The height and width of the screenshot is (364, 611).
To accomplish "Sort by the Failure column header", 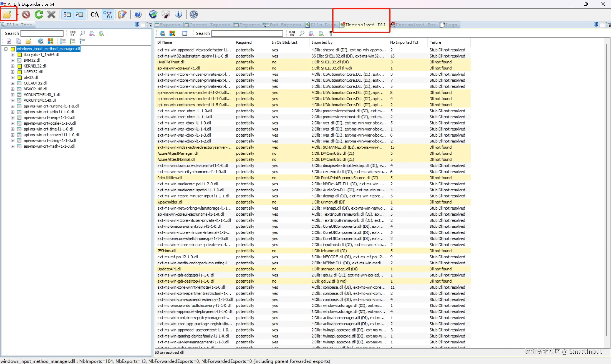I will tap(435, 42).
